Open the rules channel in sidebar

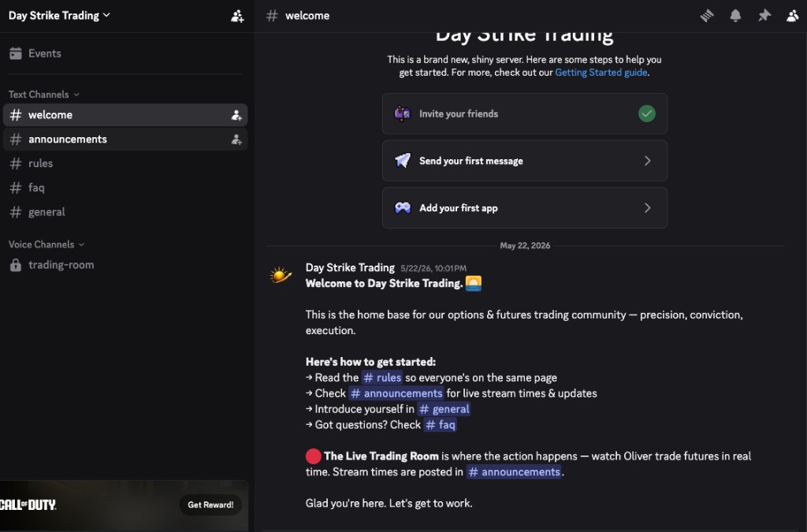(x=125, y=163)
